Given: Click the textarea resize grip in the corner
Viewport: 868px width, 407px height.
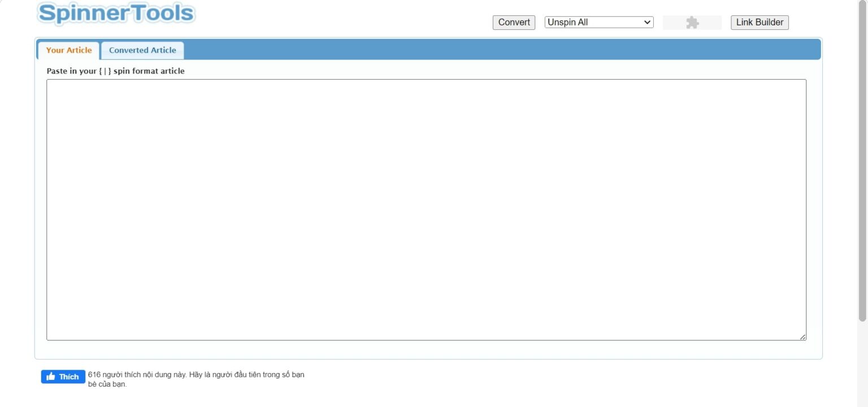Looking at the screenshot, I should point(802,337).
